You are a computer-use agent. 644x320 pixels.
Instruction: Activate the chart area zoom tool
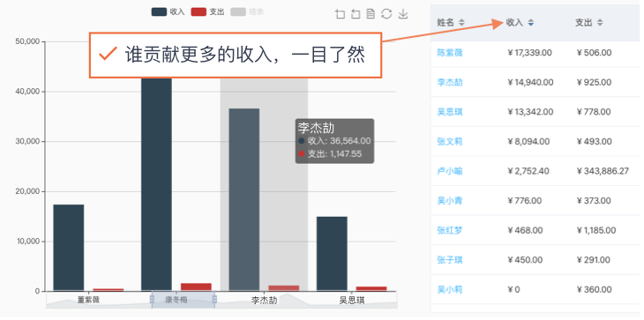(x=340, y=14)
